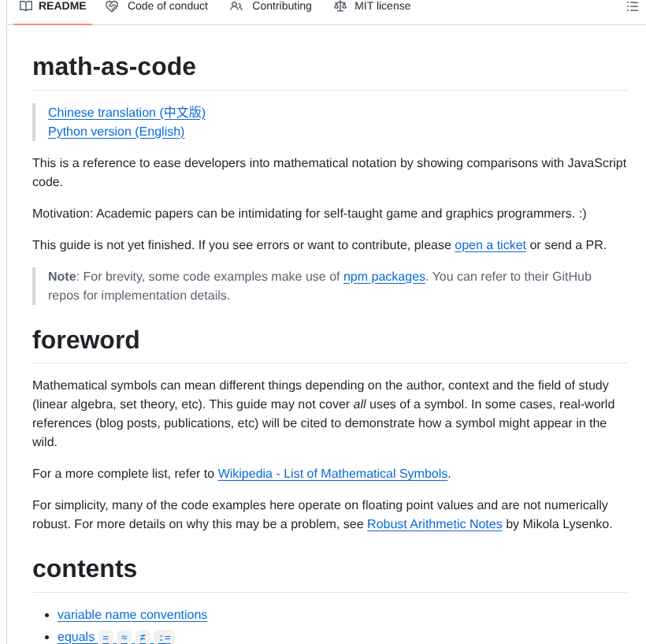The width and height of the screenshot is (646, 644).
Task: Click the := definition symbol badge
Action: pyautogui.click(x=164, y=637)
